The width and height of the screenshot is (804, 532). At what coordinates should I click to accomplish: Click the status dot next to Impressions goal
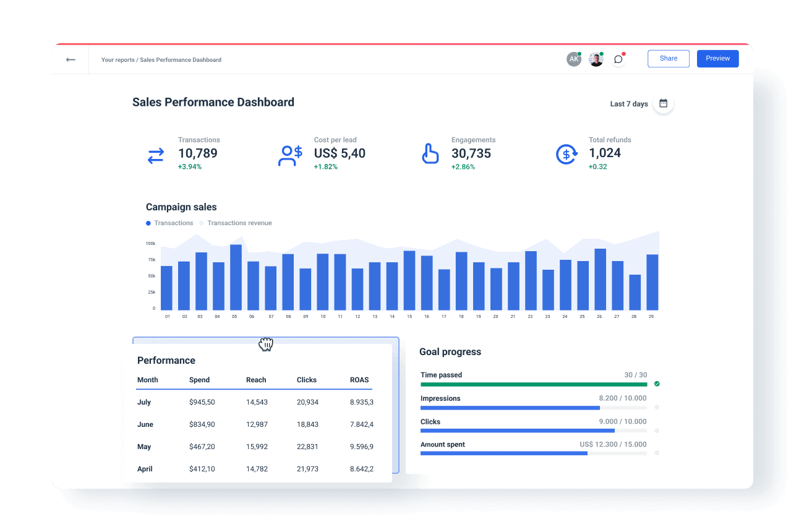(656, 407)
